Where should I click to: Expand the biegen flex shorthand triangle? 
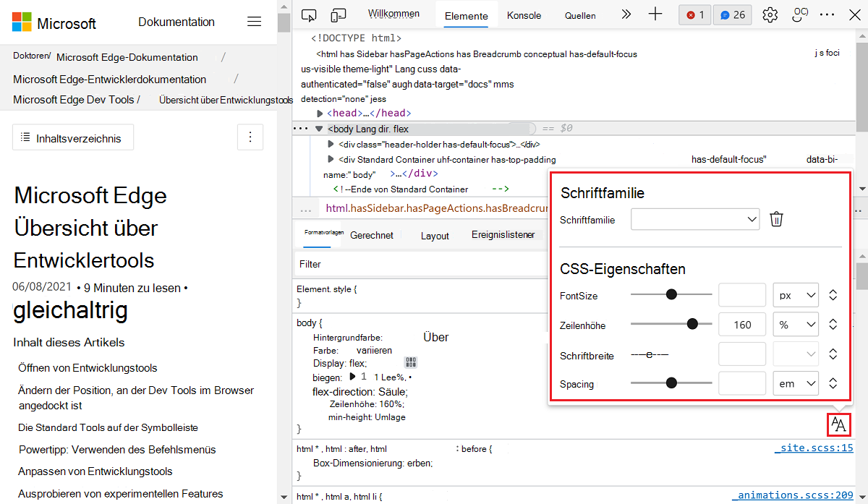353,377
